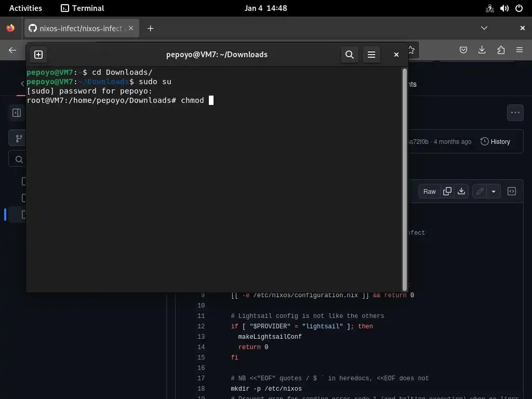Click the Raw button
532x399 pixels.
click(x=430, y=191)
